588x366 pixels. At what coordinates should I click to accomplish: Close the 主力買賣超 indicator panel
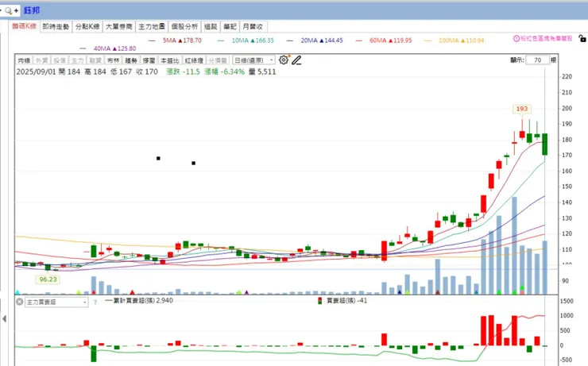20,302
